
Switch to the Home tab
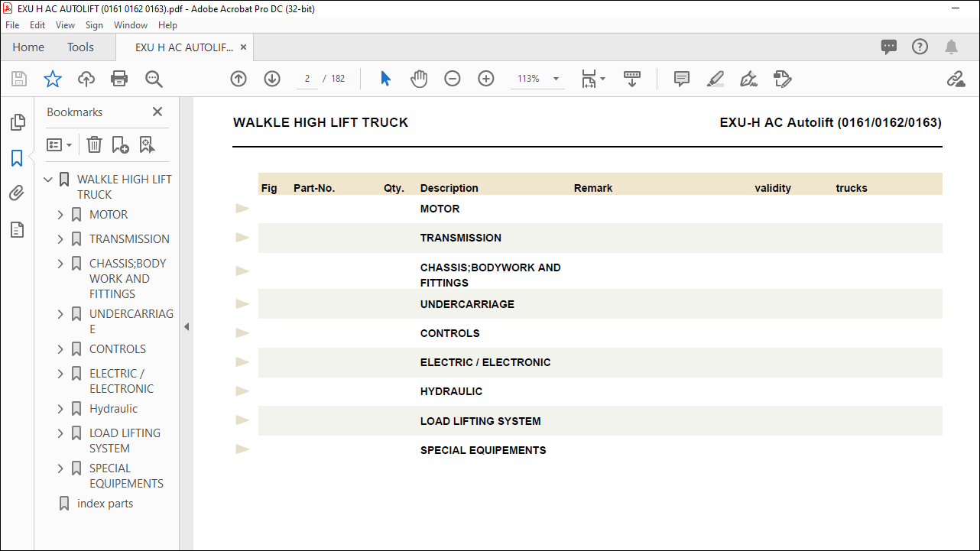point(28,47)
